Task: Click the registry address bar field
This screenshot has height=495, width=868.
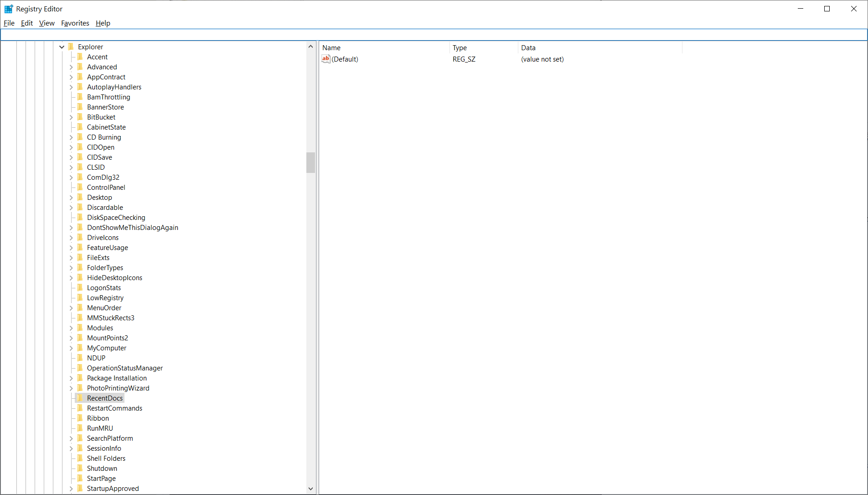Action: tap(434, 35)
